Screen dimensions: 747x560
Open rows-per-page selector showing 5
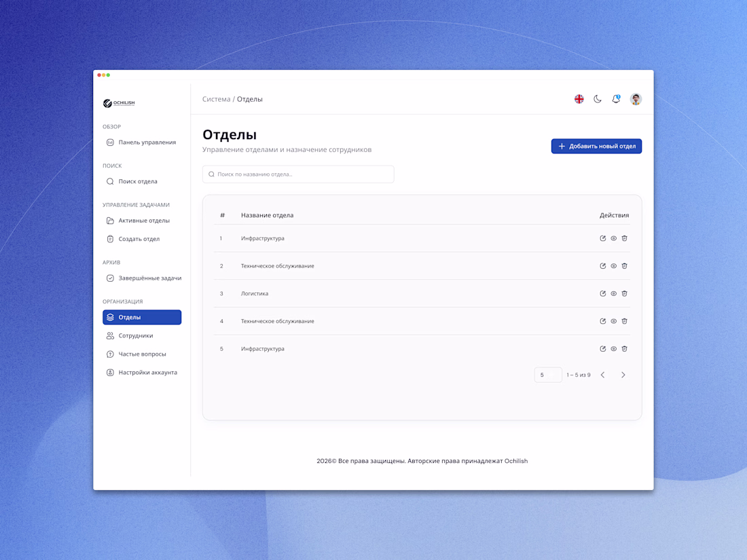click(x=548, y=375)
